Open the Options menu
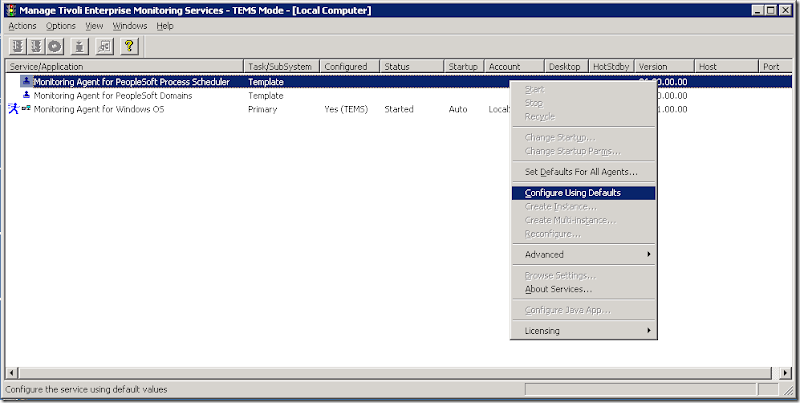This screenshot has width=800, height=403. point(61,26)
